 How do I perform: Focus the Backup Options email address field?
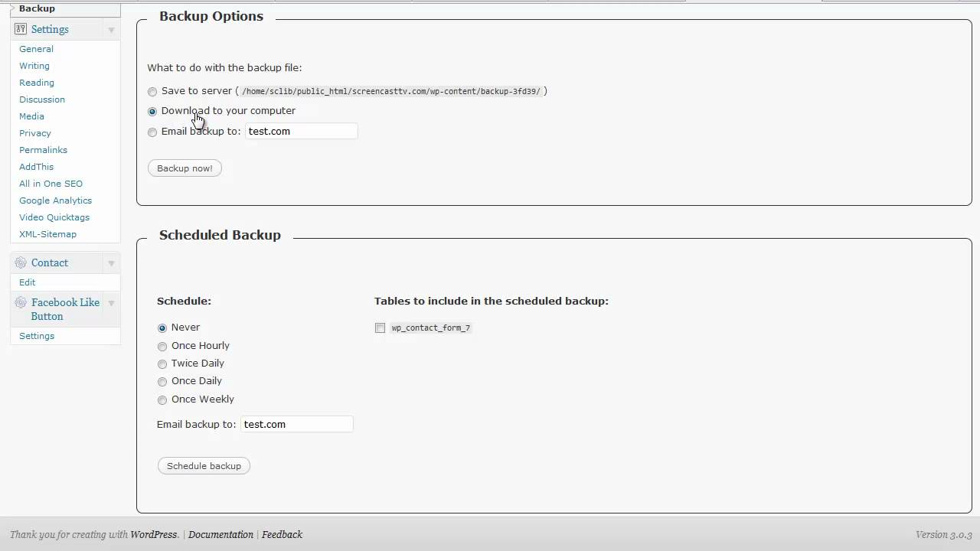pos(301,131)
